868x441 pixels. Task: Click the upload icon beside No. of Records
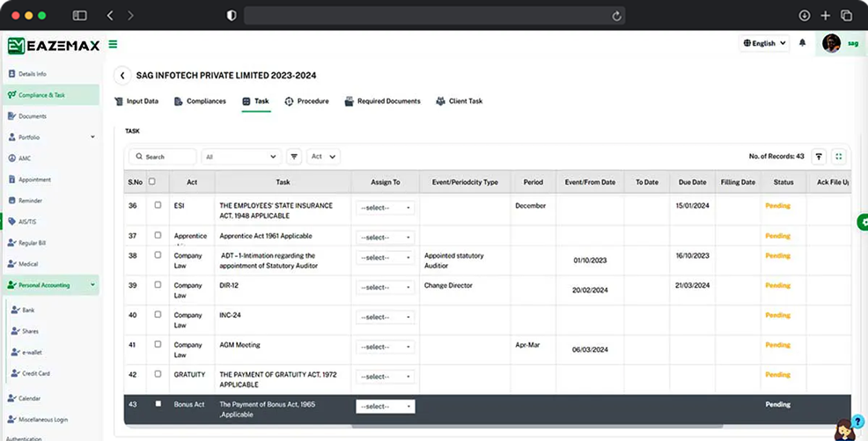819,157
